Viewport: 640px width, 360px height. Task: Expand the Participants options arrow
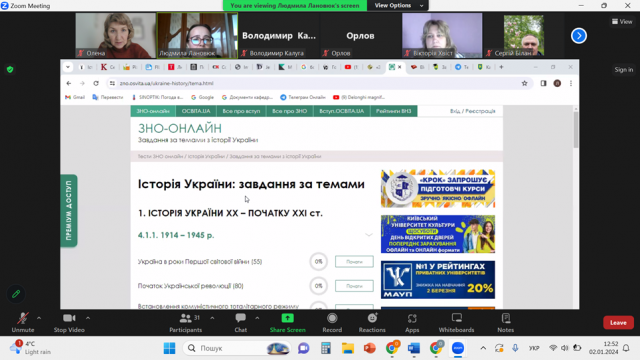(212, 318)
